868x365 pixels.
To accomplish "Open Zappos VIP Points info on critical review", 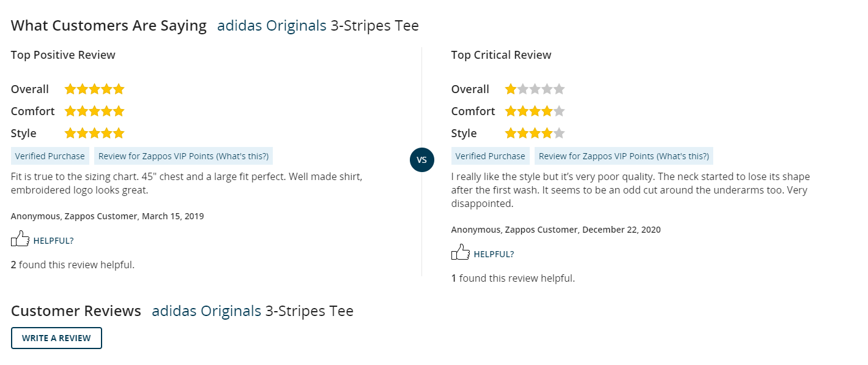I will pyautogui.click(x=624, y=156).
